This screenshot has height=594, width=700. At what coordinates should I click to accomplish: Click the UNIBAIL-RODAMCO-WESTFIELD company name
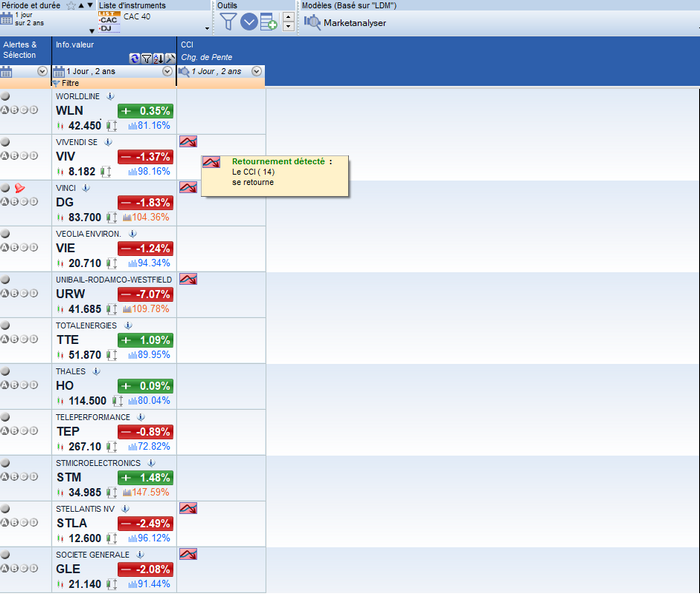pos(114,280)
